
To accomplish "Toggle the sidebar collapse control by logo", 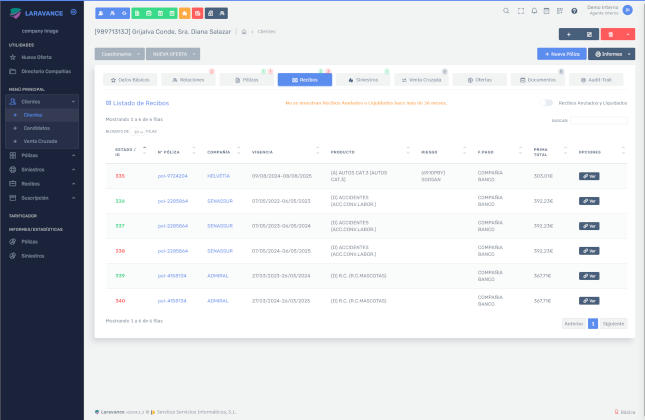I will pyautogui.click(x=73, y=11).
